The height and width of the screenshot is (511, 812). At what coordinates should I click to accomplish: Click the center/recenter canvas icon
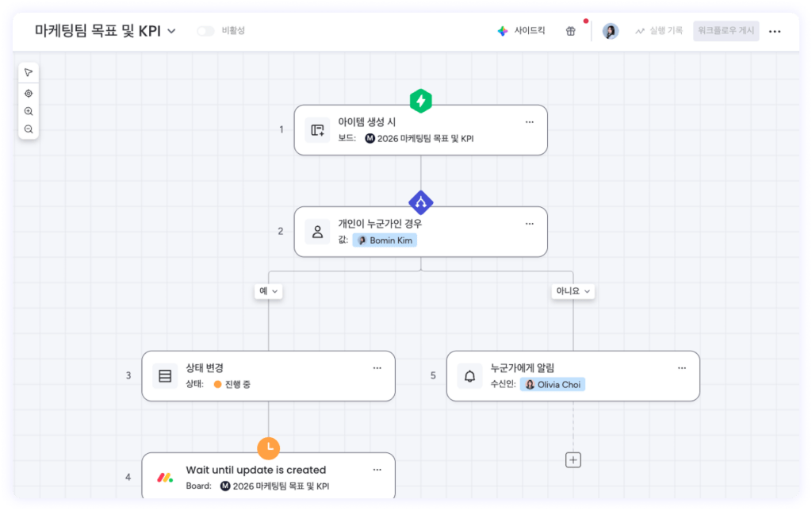point(29,94)
